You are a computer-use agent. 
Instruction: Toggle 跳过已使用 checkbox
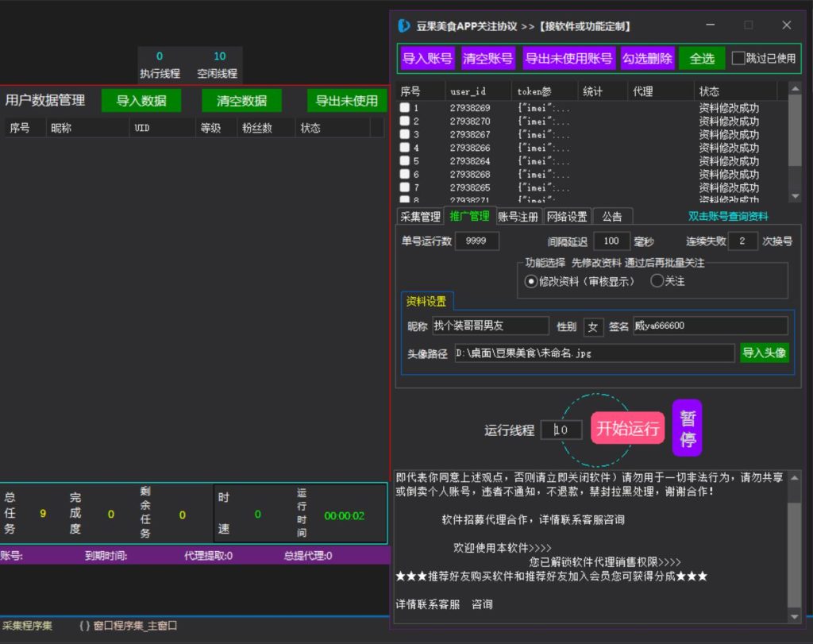(738, 58)
